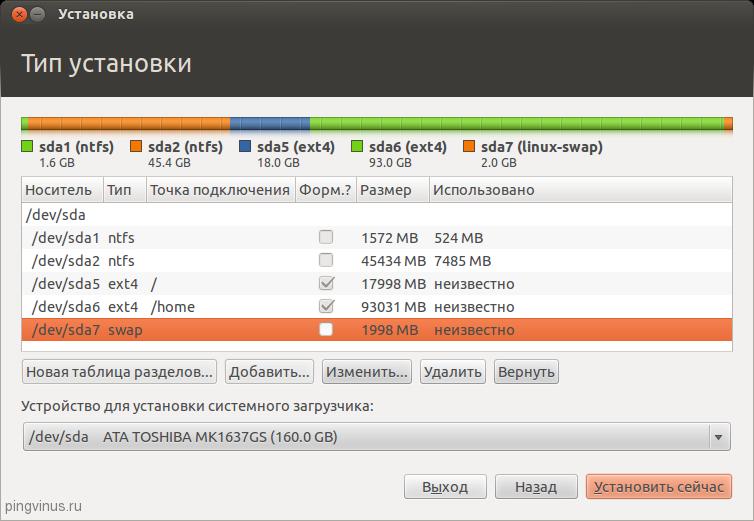Click 'Точка подключения' column header
Image resolution: width=754 pixels, height=521 pixels.
click(x=221, y=190)
